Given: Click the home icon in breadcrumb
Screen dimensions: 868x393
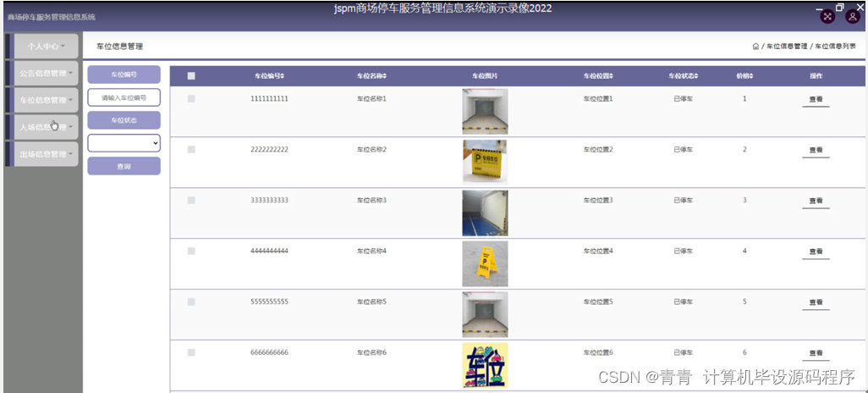Looking at the screenshot, I should [x=755, y=47].
